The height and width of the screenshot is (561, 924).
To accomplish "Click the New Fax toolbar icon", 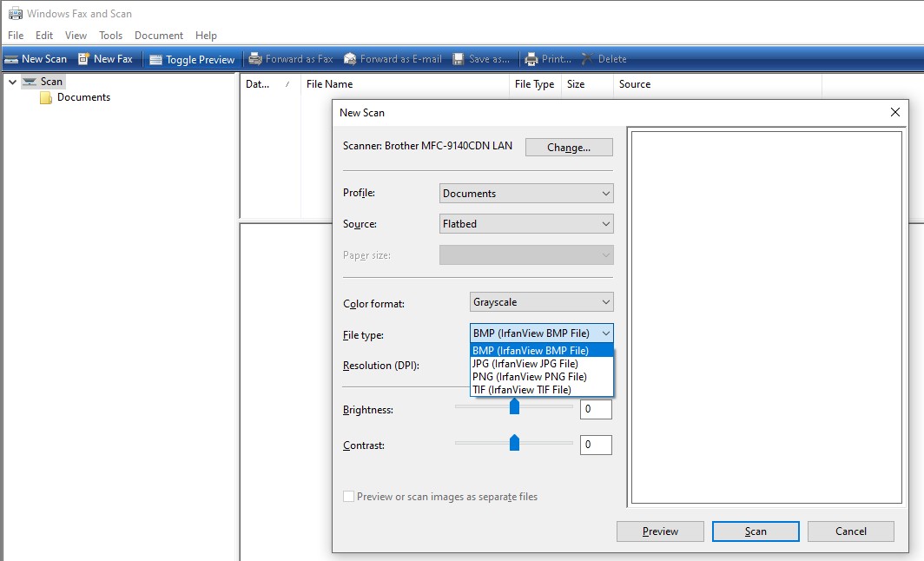I will (x=84, y=59).
